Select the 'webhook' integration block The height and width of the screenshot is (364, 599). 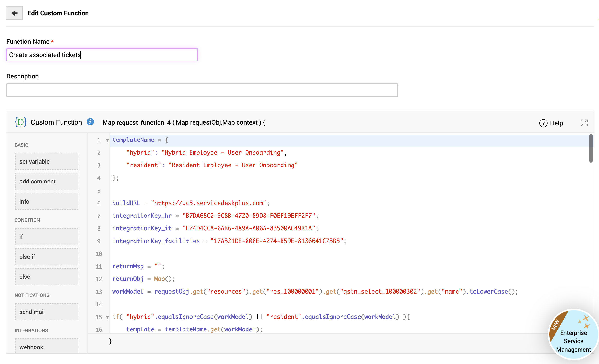click(46, 346)
